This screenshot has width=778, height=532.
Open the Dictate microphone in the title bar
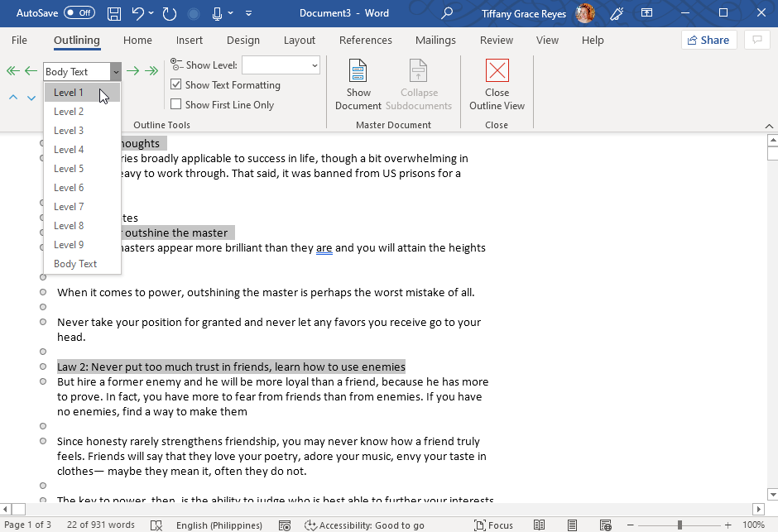216,13
